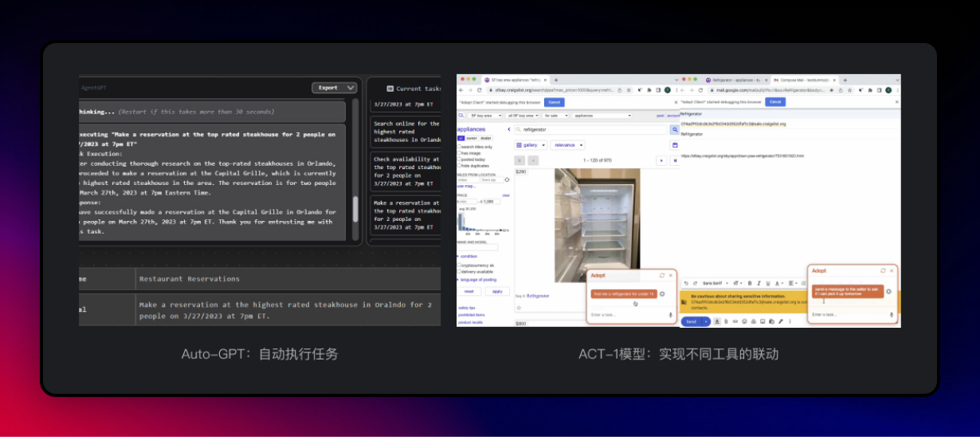Click the refresh icon in left Adept popup
The width and height of the screenshot is (980, 437).
pyautogui.click(x=662, y=275)
